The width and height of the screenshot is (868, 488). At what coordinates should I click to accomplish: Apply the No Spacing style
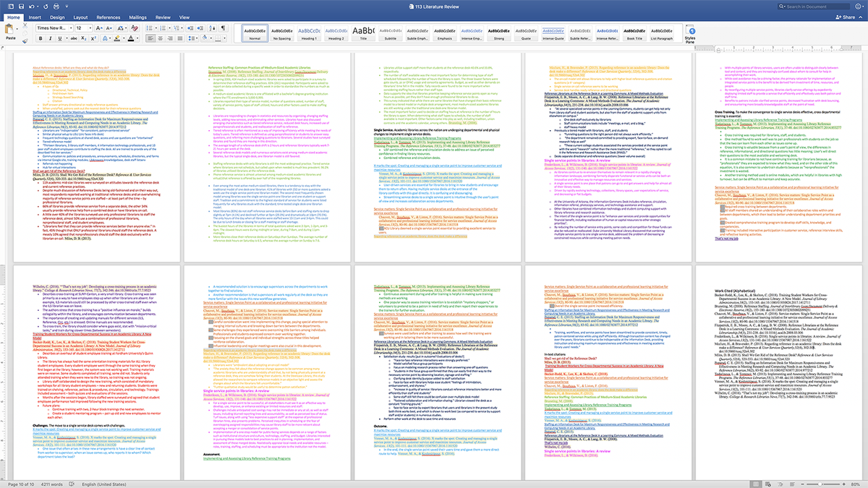click(282, 33)
